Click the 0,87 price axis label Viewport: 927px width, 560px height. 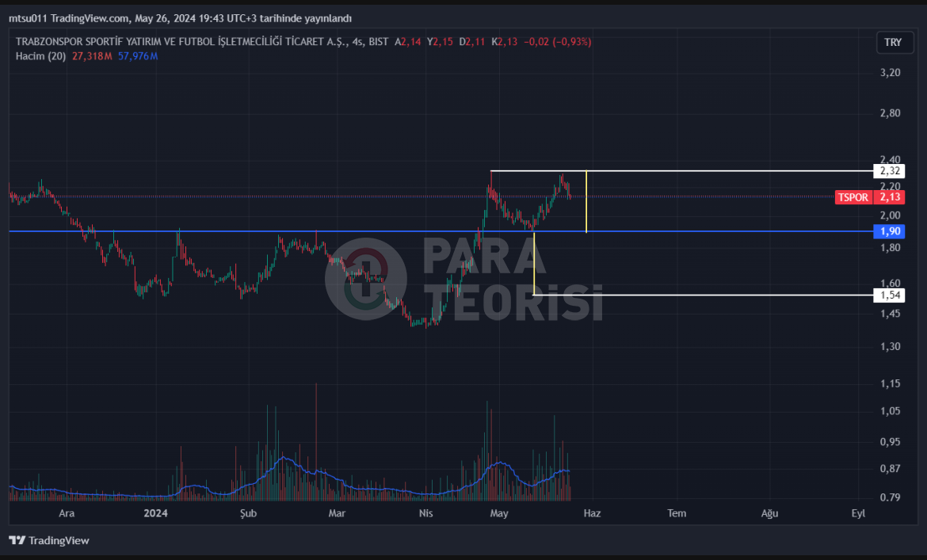[890, 469]
